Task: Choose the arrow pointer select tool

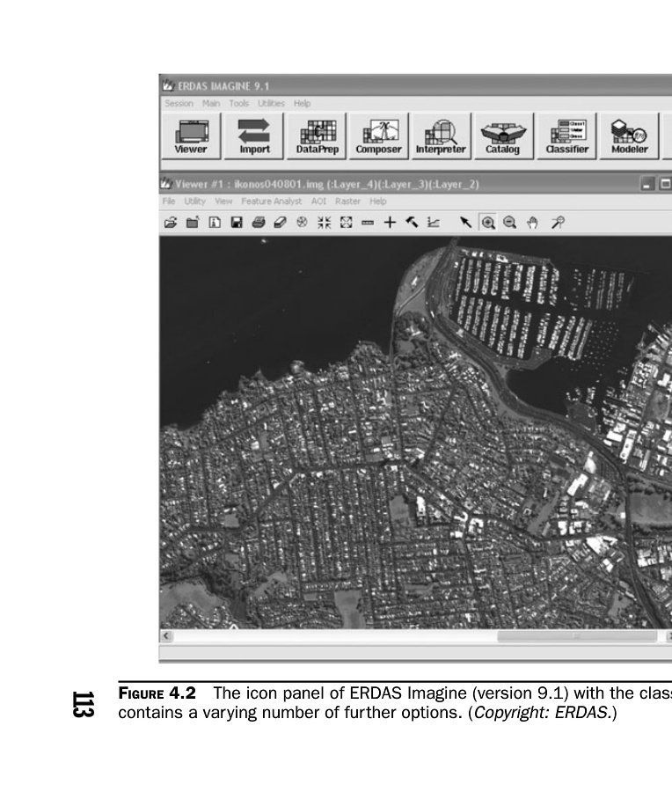Action: (x=465, y=224)
